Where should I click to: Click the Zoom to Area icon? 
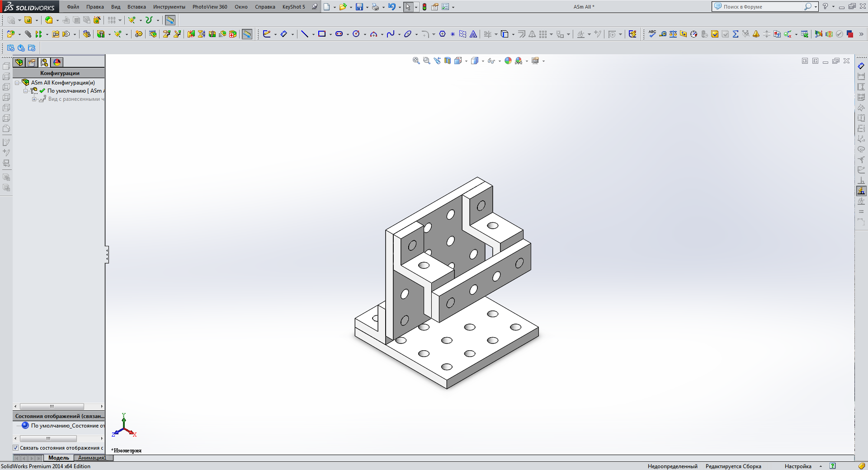(426, 61)
